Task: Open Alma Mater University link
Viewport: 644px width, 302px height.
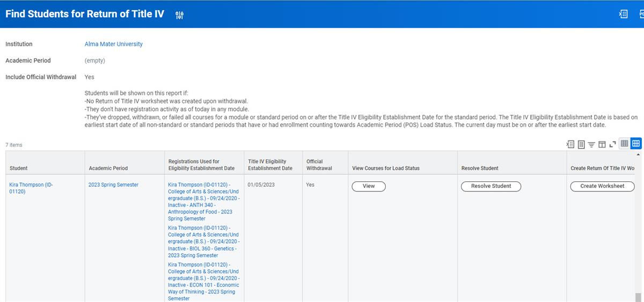Action: [x=114, y=44]
